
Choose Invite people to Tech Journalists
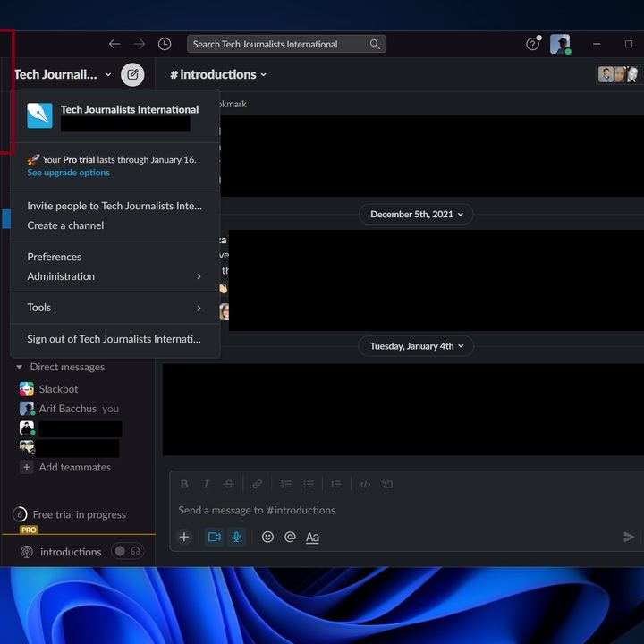tap(114, 206)
